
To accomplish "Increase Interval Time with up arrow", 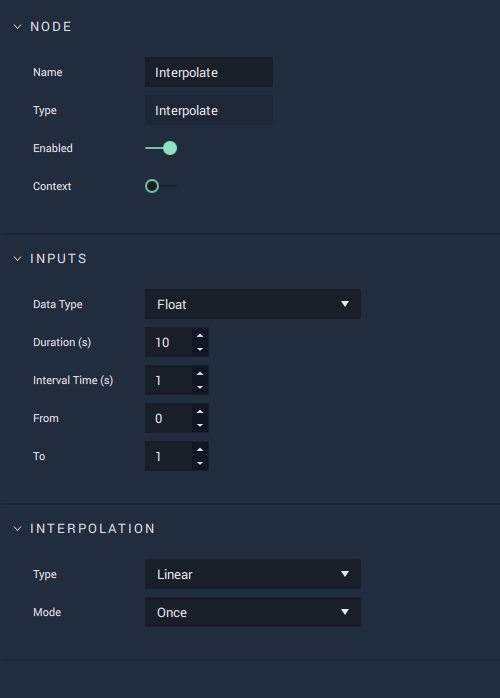I will click(x=200, y=373).
